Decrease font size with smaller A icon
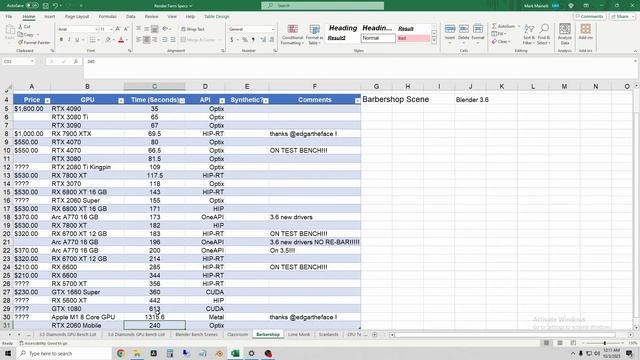 point(126,29)
